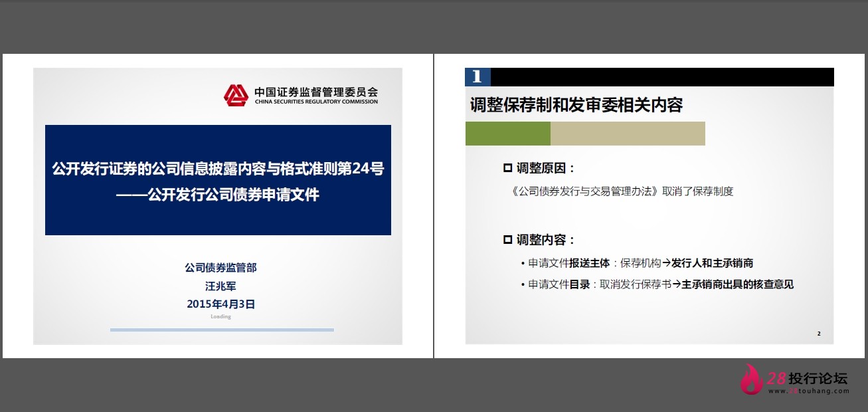Image resolution: width=868 pixels, height=412 pixels.
Task: Click the date "2015年4月3日"
Action: pyautogui.click(x=220, y=304)
